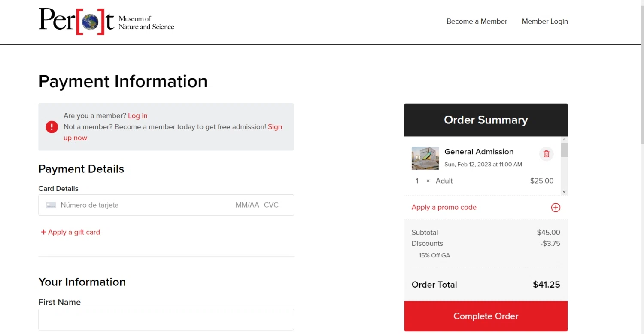644x334 pixels.
Task: Open the Become a Member page
Action: click(x=477, y=21)
